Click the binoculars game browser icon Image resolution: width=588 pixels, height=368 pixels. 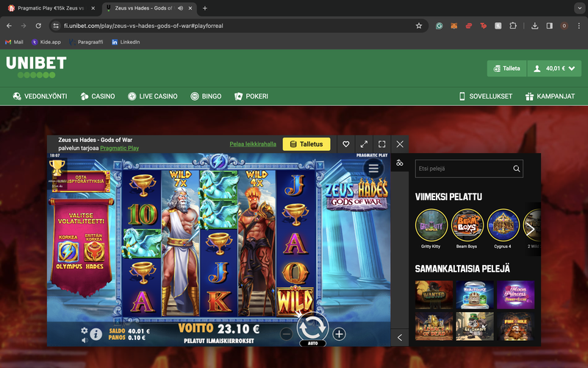[400, 163]
